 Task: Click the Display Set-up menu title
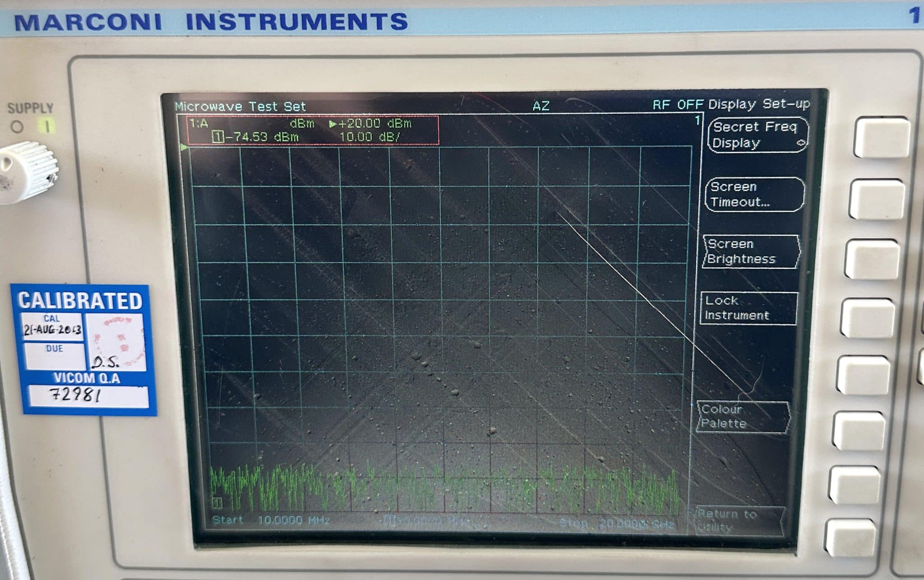[x=759, y=104]
